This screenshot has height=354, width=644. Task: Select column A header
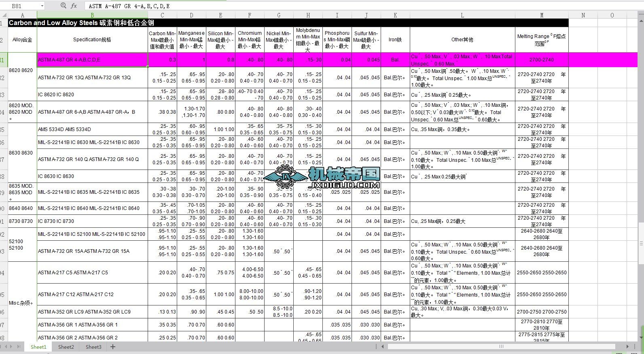(x=22, y=15)
